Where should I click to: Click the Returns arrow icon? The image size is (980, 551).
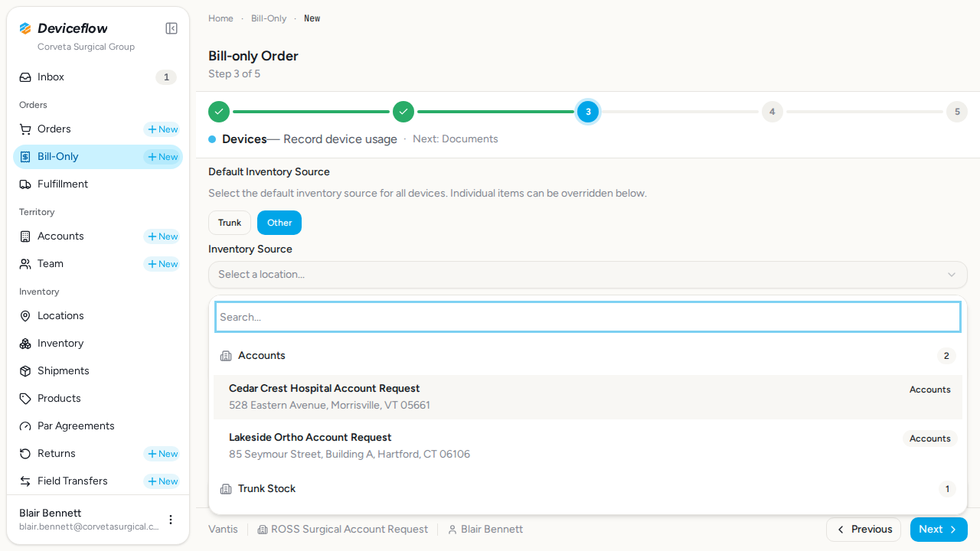tap(25, 454)
